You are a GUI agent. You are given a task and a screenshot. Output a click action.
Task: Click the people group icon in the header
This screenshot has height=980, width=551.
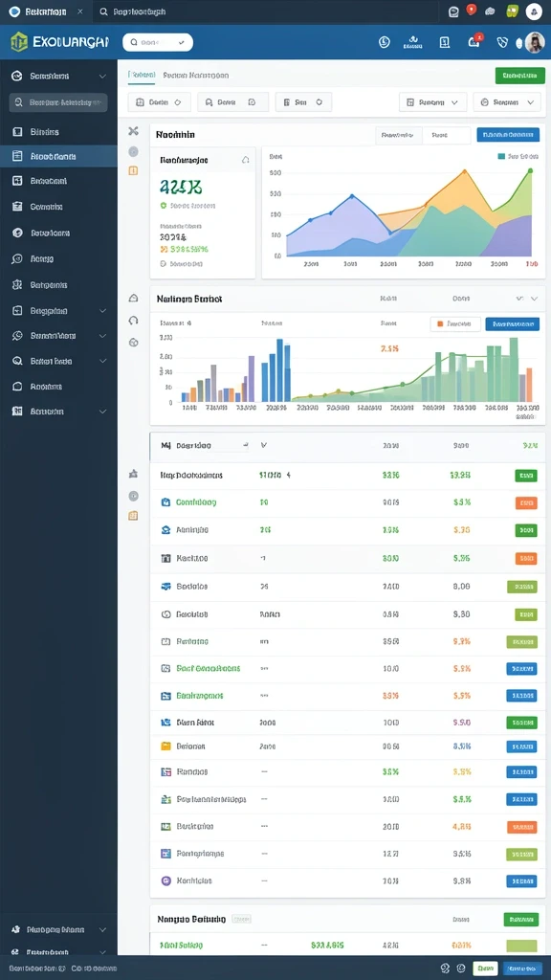pos(413,42)
